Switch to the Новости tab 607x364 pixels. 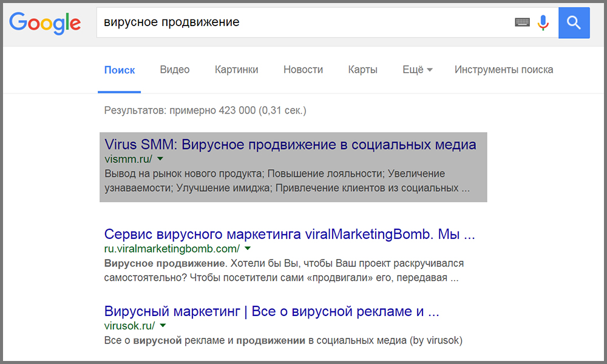303,70
